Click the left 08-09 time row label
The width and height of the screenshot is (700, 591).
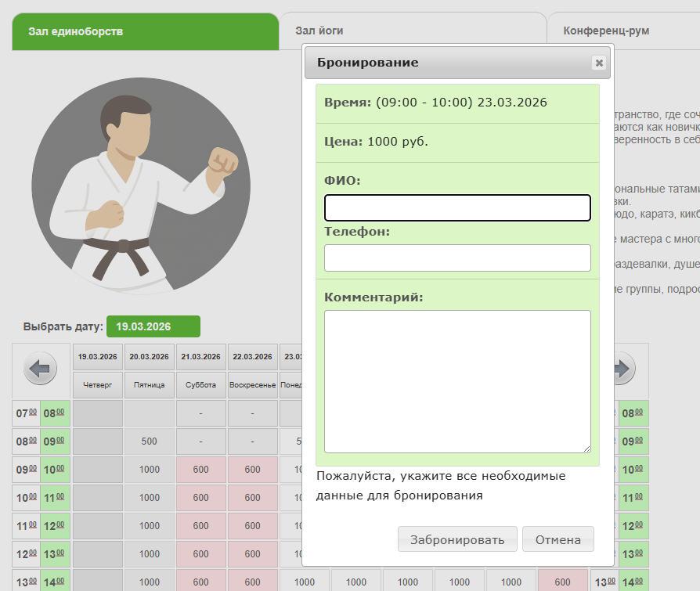pyautogui.click(x=41, y=441)
